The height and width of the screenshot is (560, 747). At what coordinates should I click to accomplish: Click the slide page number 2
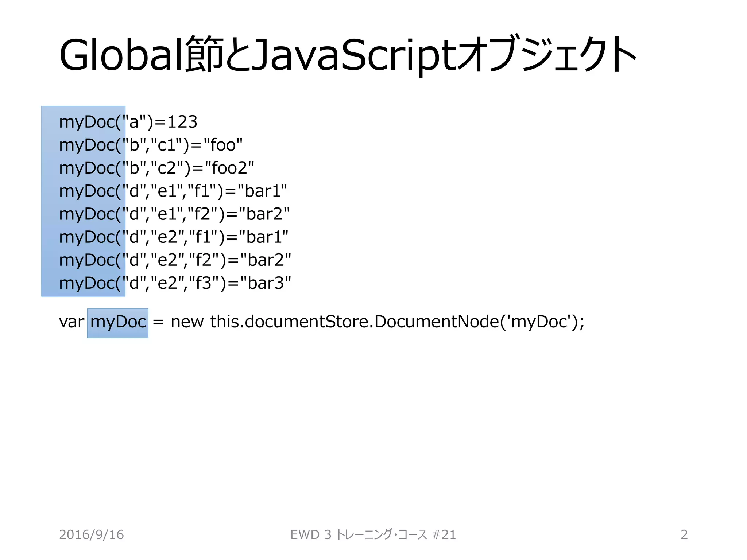pos(684,534)
